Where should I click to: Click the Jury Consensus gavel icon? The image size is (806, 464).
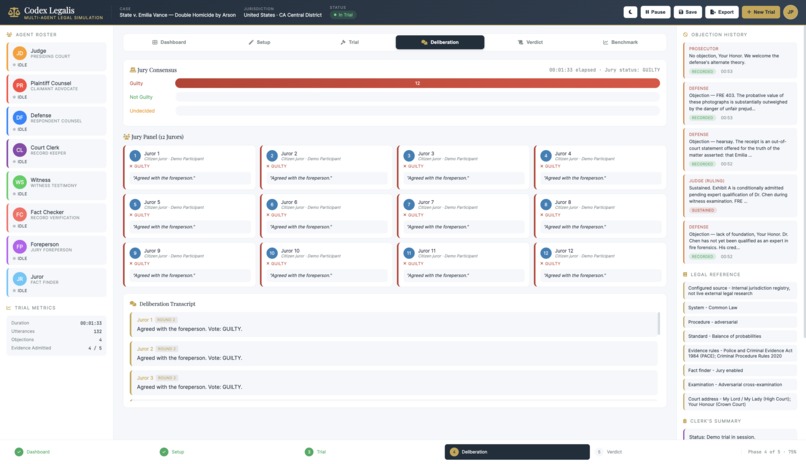coord(133,70)
